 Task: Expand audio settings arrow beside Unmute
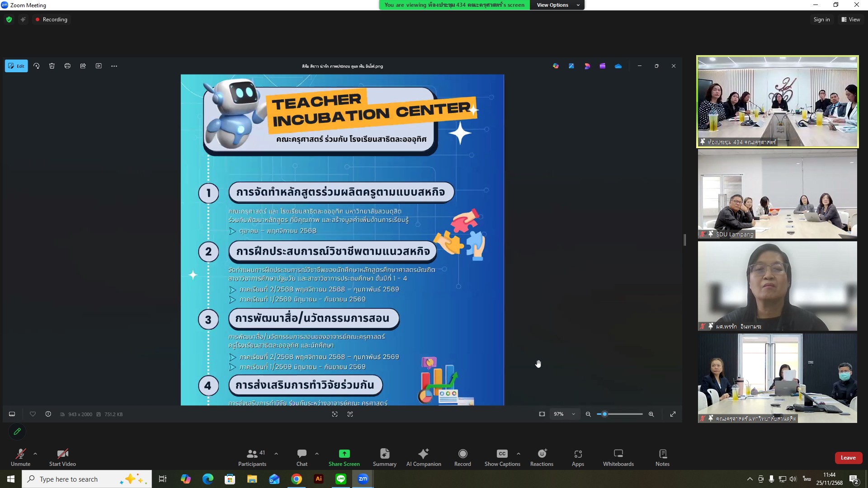[x=35, y=453]
